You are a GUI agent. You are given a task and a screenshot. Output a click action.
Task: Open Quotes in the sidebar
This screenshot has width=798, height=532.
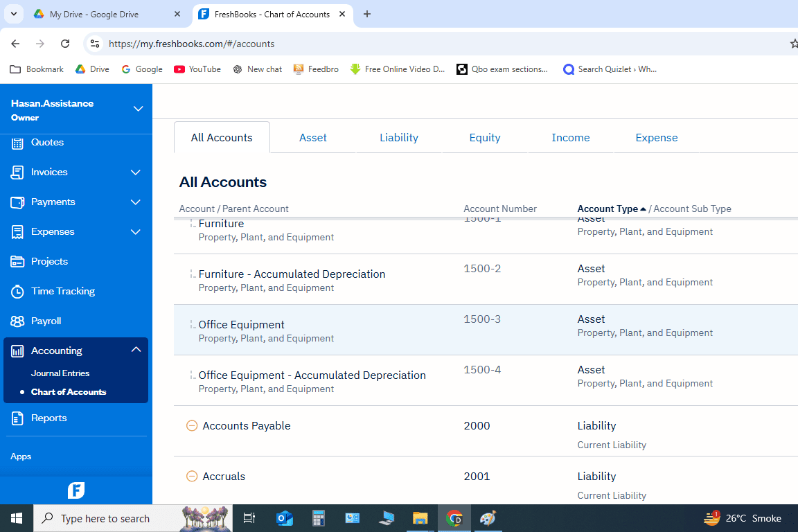[47, 143]
